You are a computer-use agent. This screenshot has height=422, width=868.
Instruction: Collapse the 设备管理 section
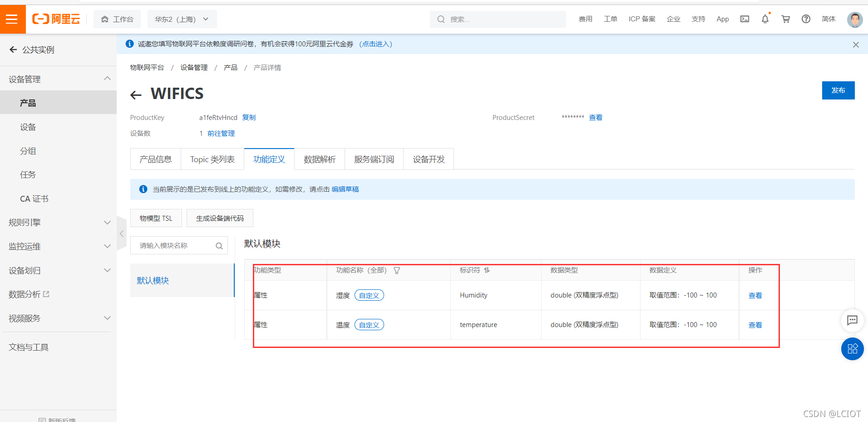point(58,79)
